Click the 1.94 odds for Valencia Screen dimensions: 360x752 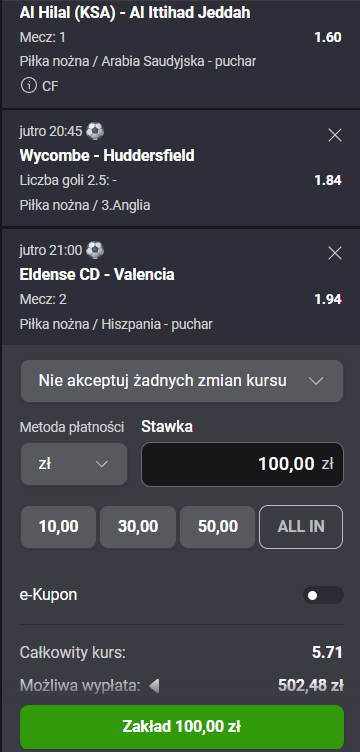(328, 299)
